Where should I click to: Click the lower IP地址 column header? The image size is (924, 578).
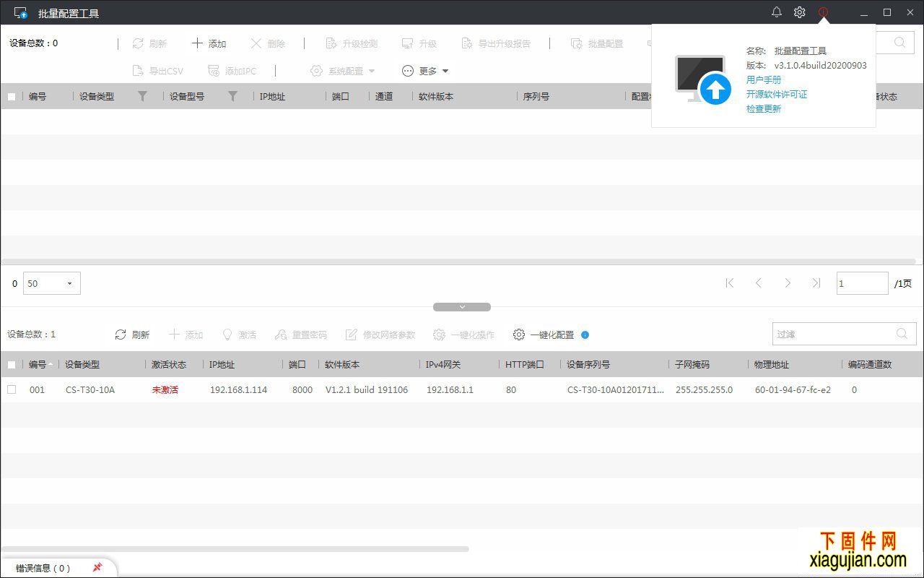tap(222, 365)
